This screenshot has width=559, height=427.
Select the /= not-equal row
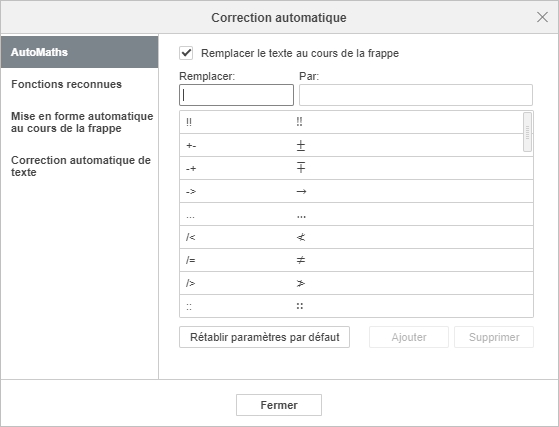[x=357, y=260]
